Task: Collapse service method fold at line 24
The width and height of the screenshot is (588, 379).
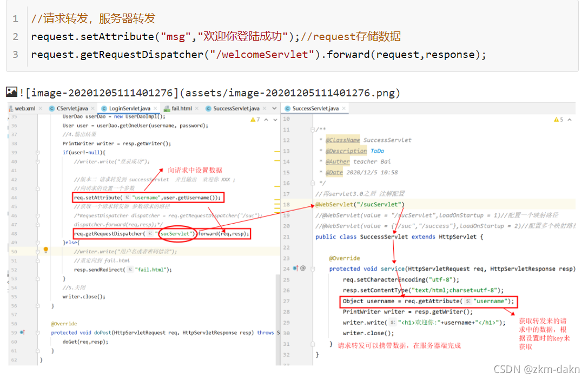Action: click(x=312, y=269)
